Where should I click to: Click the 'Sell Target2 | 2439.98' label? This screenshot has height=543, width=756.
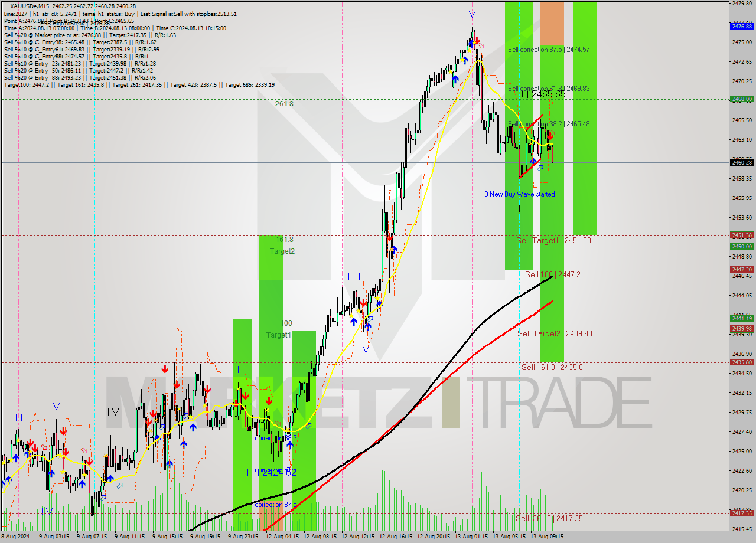click(555, 333)
